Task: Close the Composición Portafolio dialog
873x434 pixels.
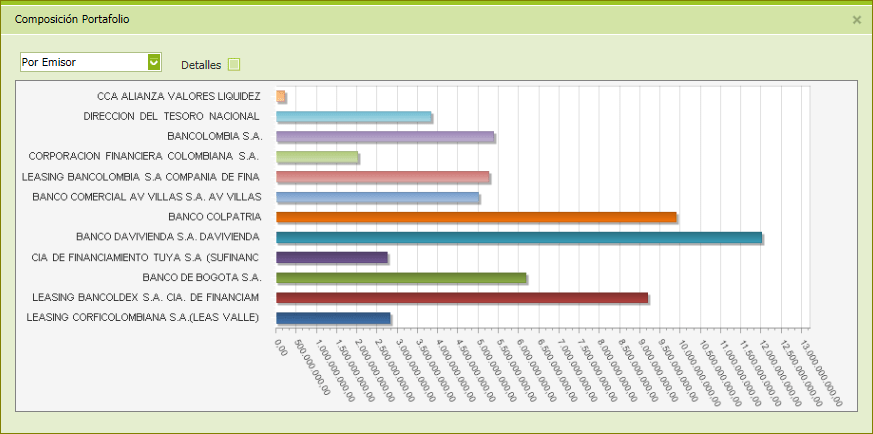Action: [857, 20]
